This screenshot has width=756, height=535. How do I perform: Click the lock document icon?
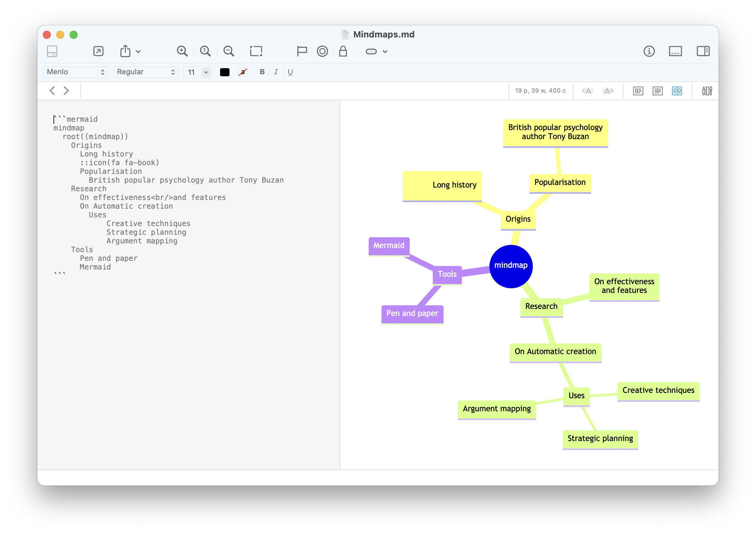coord(343,51)
